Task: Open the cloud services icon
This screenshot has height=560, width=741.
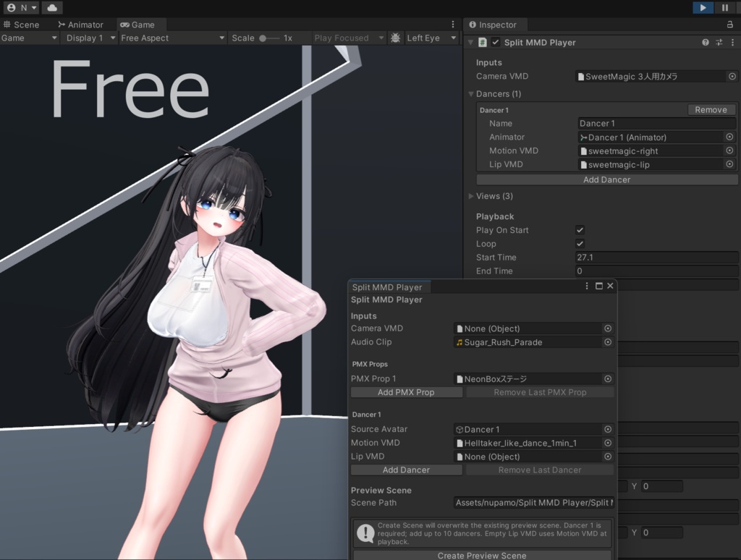Action: tap(52, 7)
